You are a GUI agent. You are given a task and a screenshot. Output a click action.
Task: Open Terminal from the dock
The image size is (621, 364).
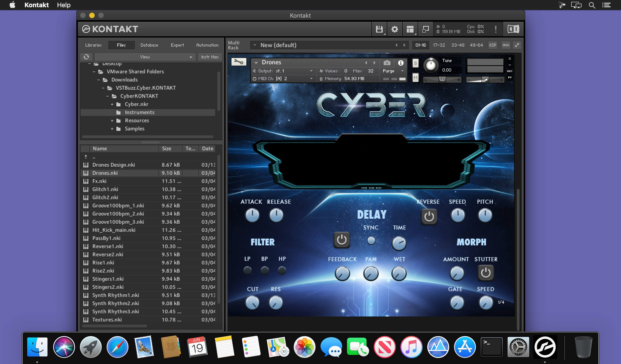tap(491, 347)
